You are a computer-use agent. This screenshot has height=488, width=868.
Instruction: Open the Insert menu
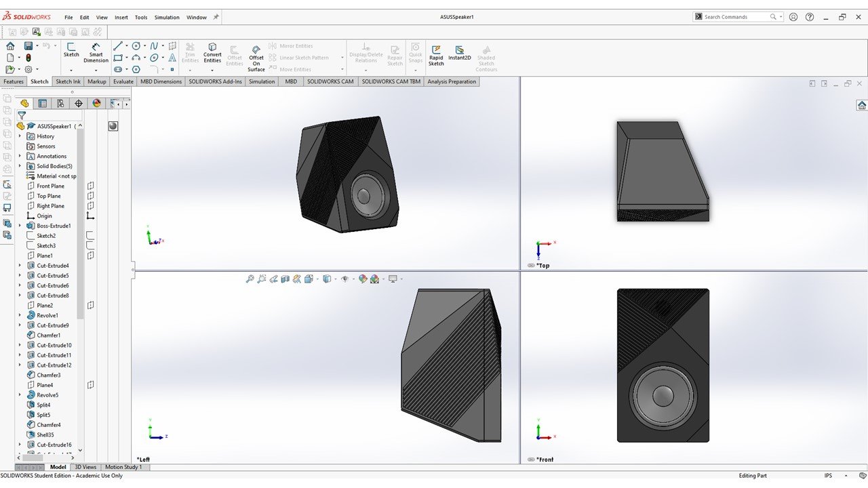click(121, 18)
